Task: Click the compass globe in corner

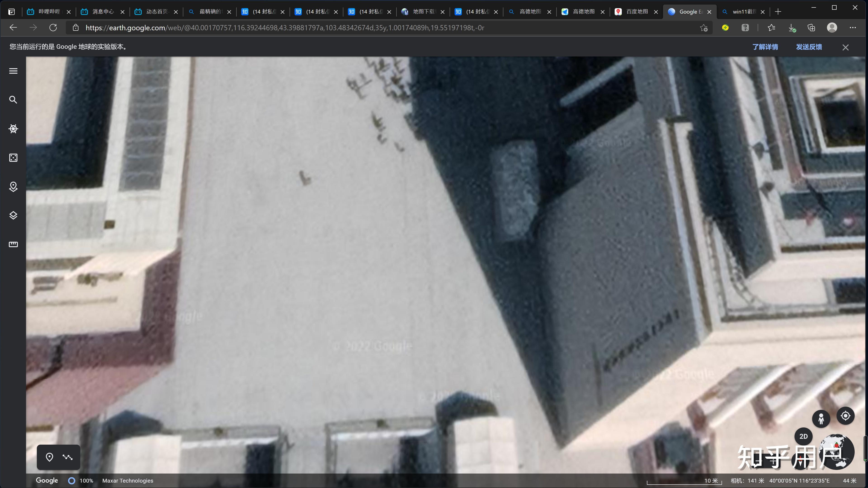Action: pos(837,451)
